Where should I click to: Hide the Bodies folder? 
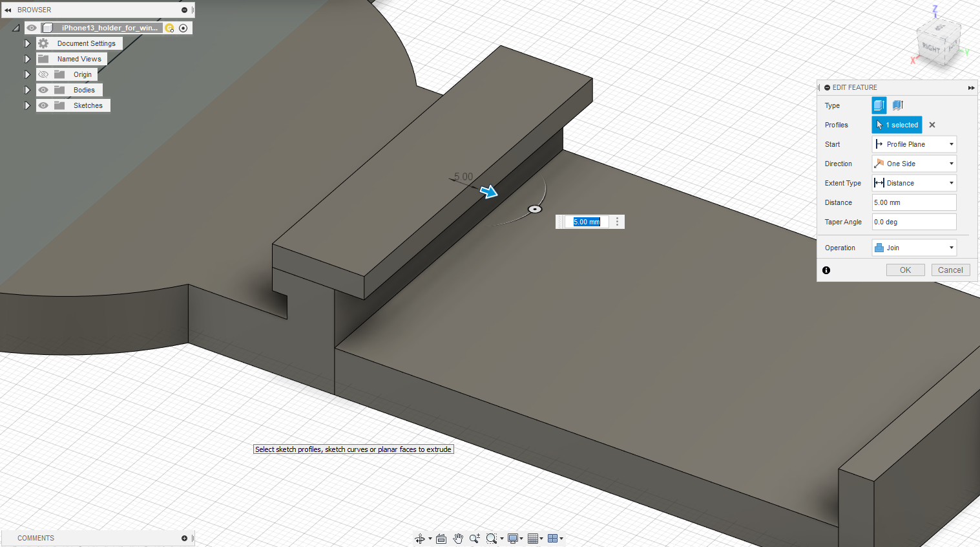click(x=43, y=90)
